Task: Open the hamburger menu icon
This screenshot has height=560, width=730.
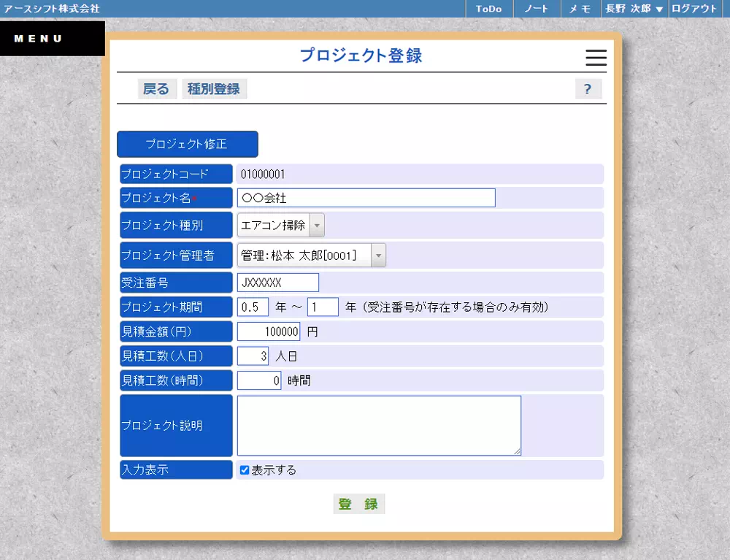Action: 596,58
